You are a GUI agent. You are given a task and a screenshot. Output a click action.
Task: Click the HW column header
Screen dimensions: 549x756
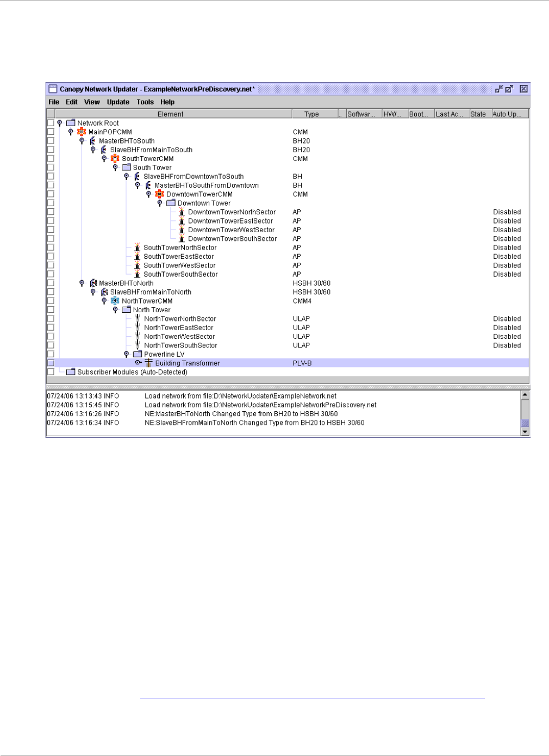pyautogui.click(x=395, y=114)
